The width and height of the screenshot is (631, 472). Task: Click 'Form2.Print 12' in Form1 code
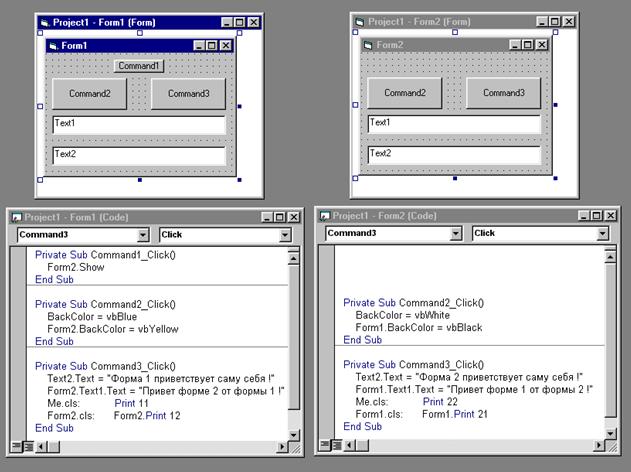point(147,416)
